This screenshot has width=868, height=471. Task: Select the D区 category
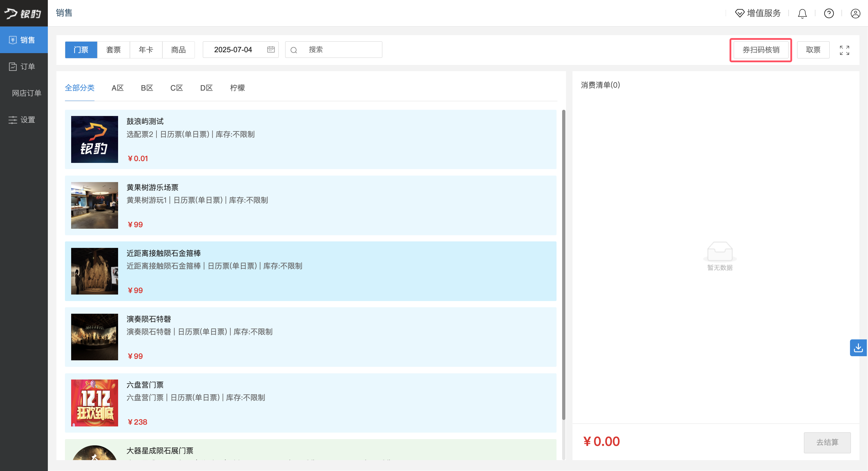click(x=207, y=88)
